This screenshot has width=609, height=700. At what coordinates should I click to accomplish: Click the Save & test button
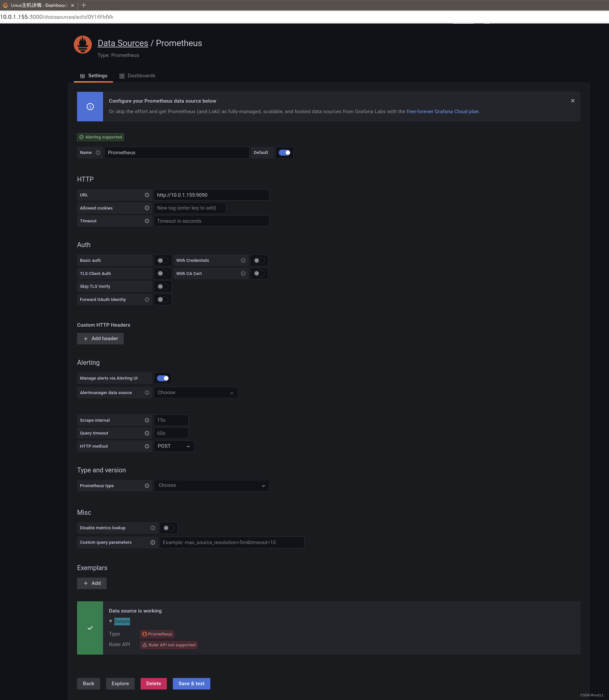tap(191, 684)
